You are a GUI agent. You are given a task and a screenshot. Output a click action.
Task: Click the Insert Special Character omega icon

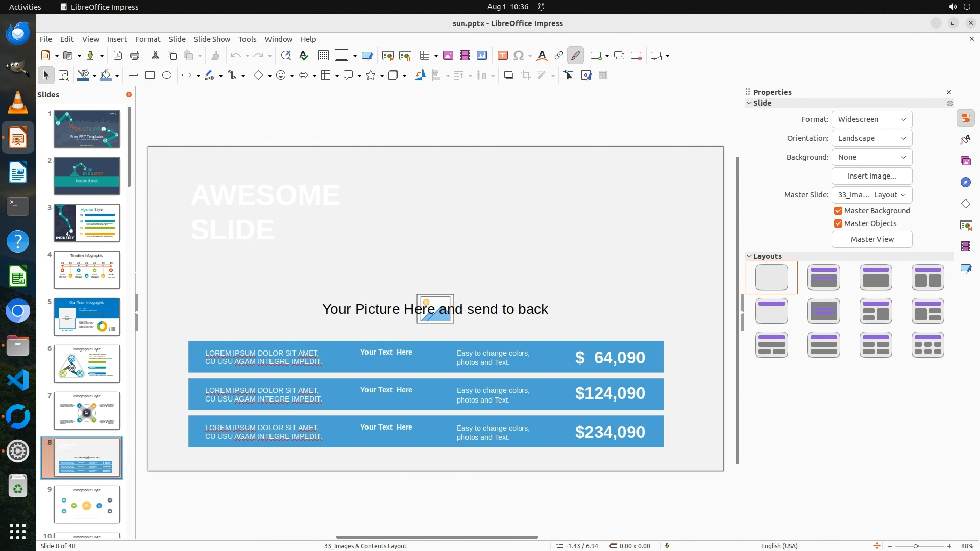click(519, 56)
